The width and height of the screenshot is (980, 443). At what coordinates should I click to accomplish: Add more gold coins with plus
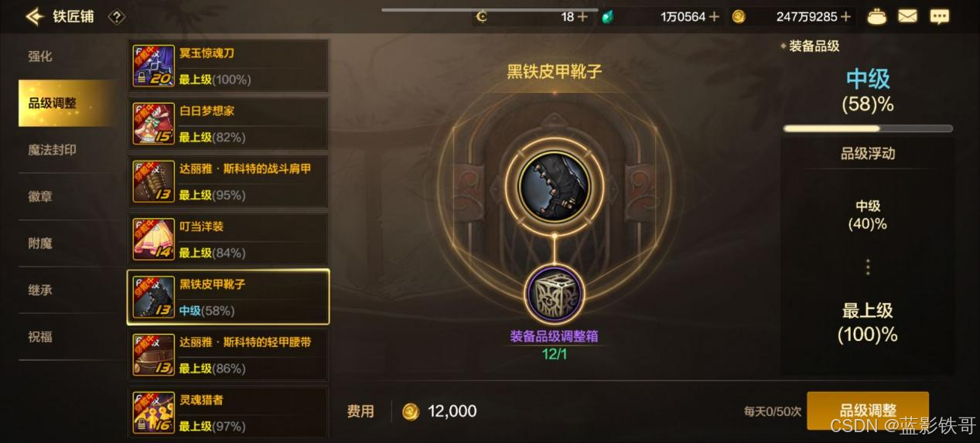[x=846, y=16]
